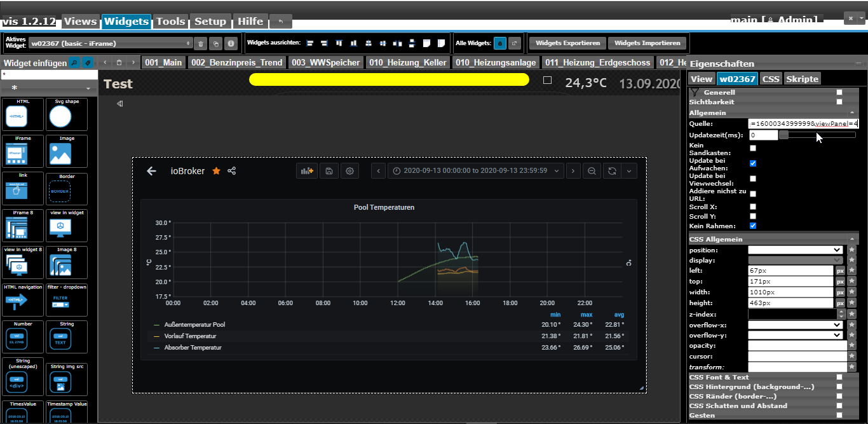Click Widgets Exportieren button
This screenshot has width=868, height=424.
click(x=567, y=43)
